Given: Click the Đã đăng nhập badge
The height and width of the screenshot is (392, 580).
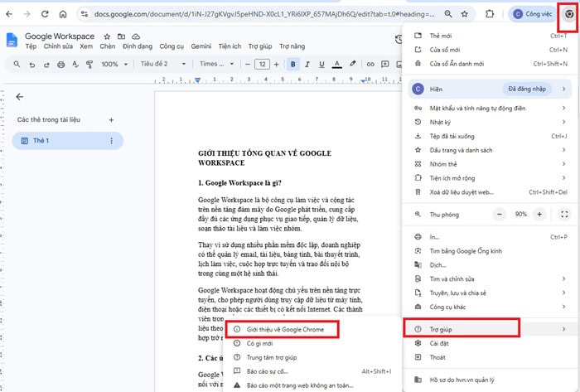Looking at the screenshot, I should (527, 90).
